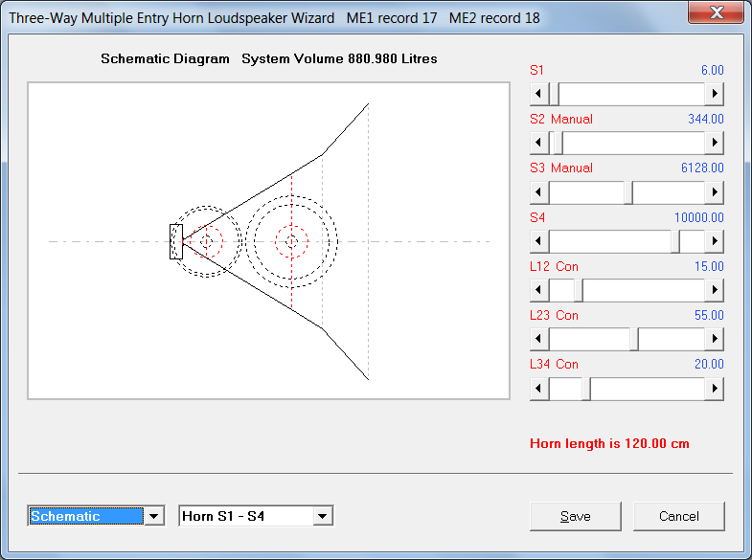The width and height of the screenshot is (752, 560).
Task: Click the System Volume 880.980 Litres text
Action: click(339, 58)
